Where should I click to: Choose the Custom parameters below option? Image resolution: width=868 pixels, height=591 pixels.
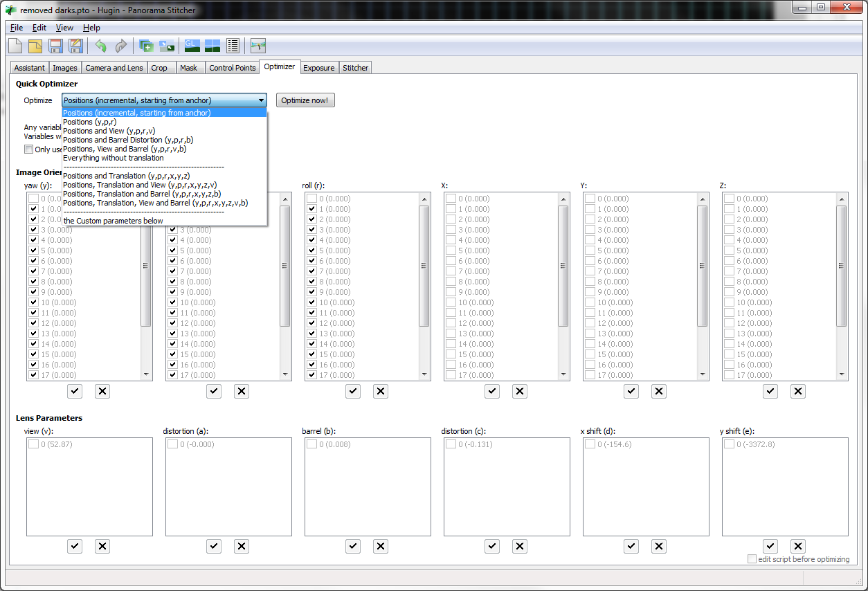coord(164,221)
